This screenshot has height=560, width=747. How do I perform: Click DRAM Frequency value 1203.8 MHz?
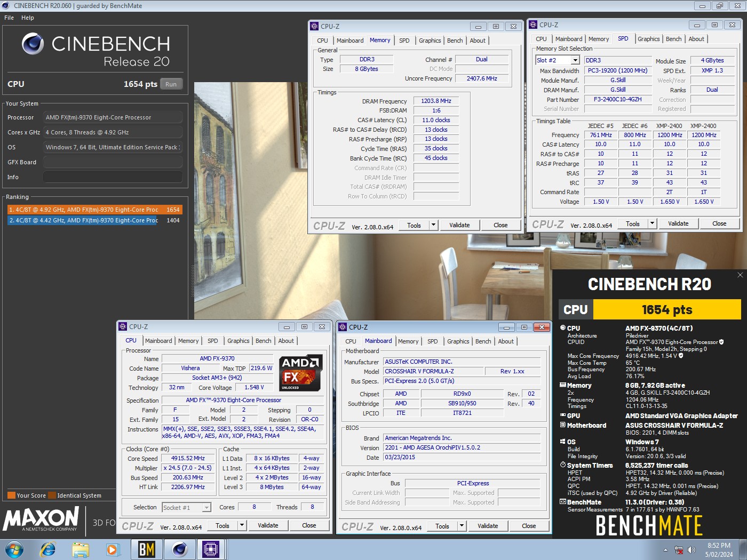pos(436,101)
